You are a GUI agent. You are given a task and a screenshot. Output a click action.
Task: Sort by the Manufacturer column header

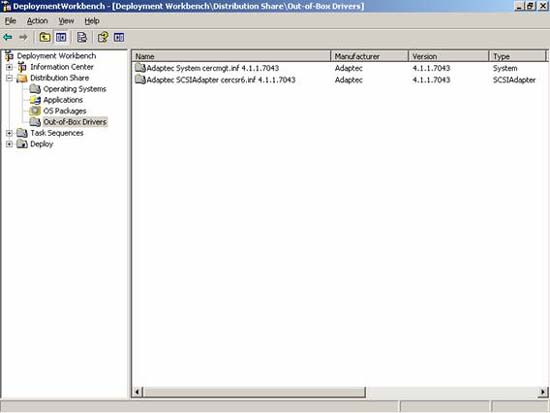coord(369,56)
